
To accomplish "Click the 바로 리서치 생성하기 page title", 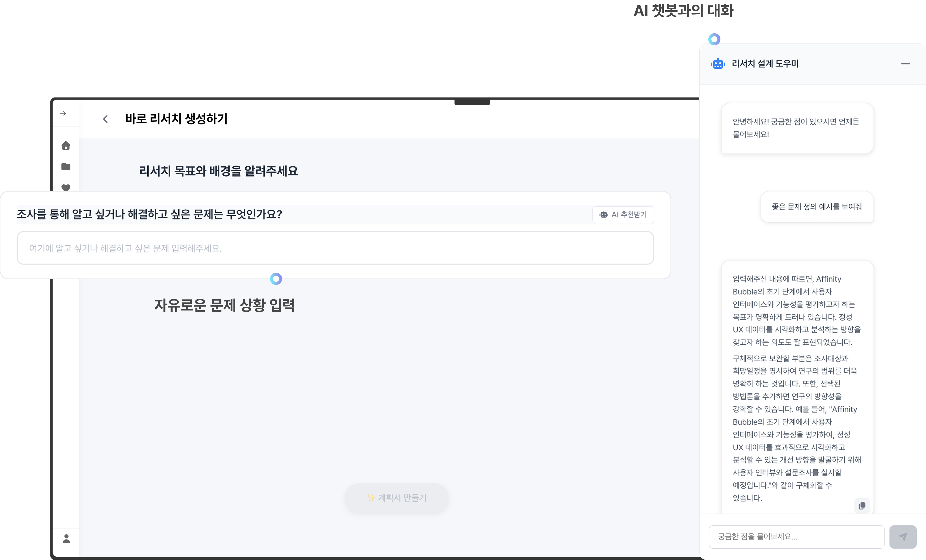I will click(x=176, y=119).
